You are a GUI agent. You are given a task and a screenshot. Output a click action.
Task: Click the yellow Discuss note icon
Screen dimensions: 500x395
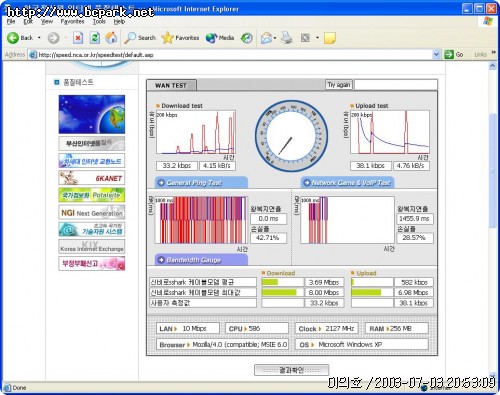tap(330, 38)
